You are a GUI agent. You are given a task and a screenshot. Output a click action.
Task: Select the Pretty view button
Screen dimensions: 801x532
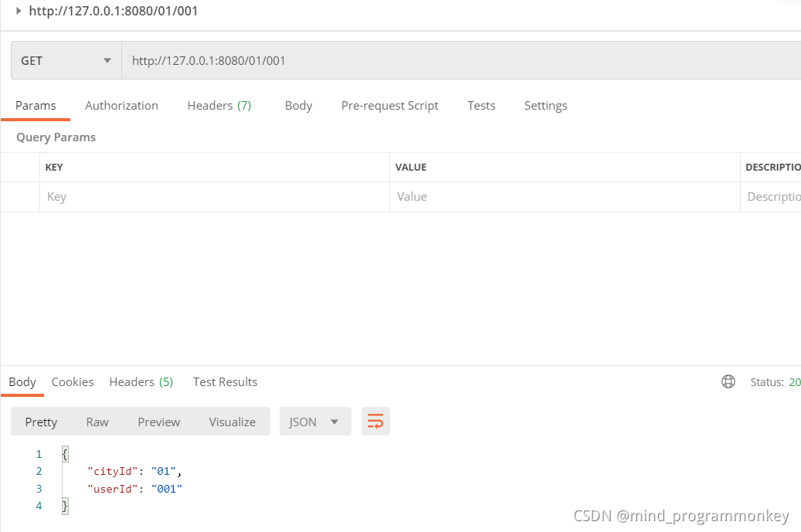pos(42,422)
